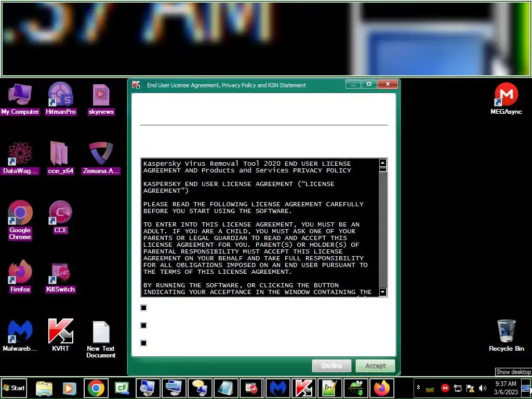Tick the third checkbox below license text
The width and height of the screenshot is (532, 399).
143,343
